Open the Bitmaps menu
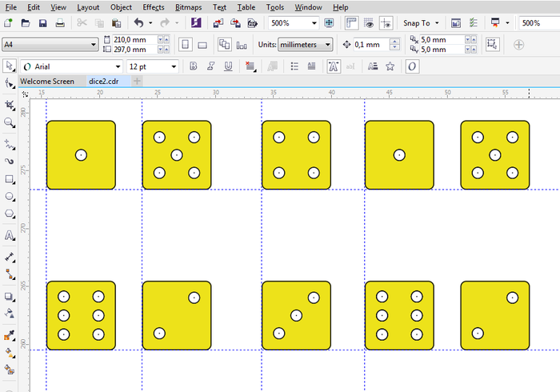 [189, 6]
